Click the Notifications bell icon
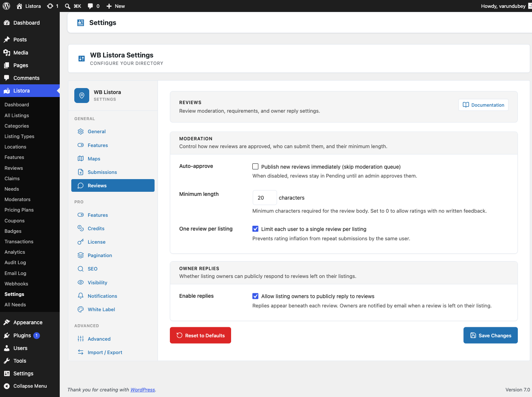532x397 pixels. [x=81, y=296]
